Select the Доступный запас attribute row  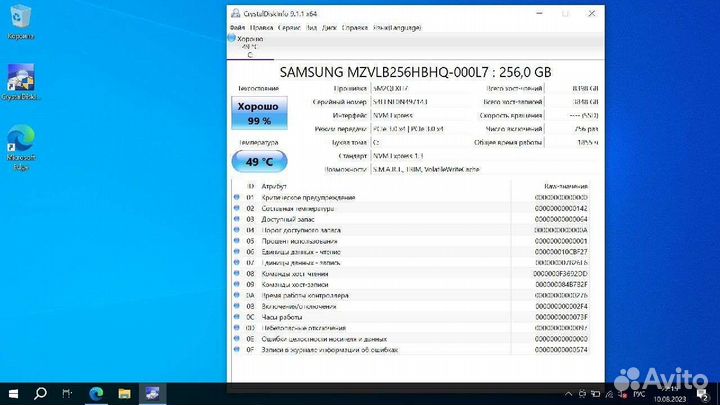click(411, 219)
